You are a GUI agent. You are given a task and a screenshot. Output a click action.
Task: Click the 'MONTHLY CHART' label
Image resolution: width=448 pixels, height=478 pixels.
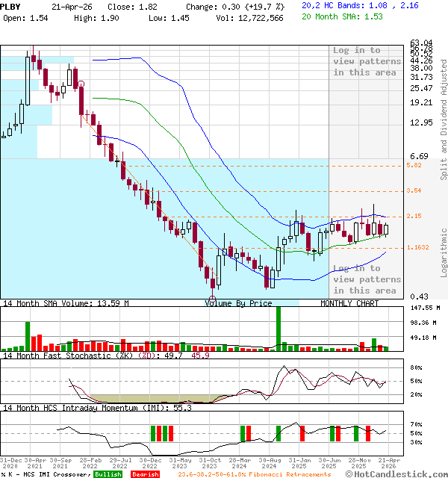pyautogui.click(x=349, y=303)
